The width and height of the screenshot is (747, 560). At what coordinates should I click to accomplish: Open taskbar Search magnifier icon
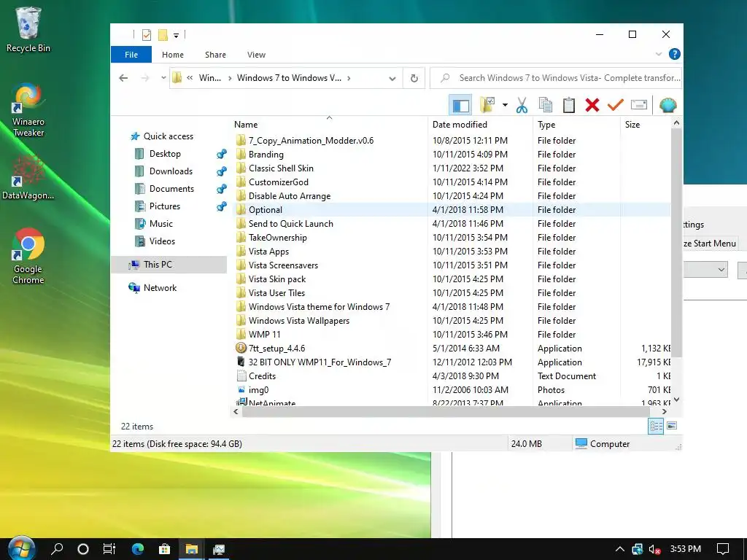(x=57, y=549)
